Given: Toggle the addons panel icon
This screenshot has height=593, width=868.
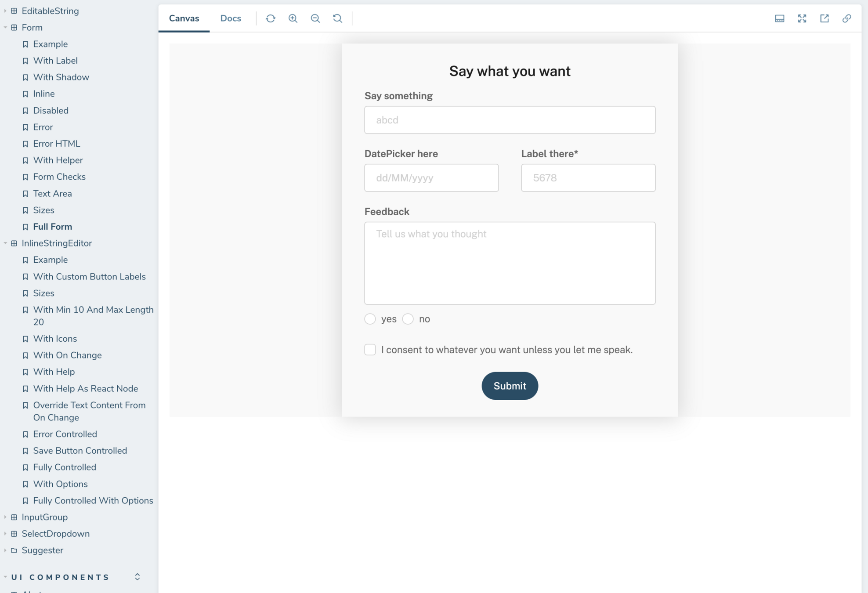Looking at the screenshot, I should pos(780,18).
